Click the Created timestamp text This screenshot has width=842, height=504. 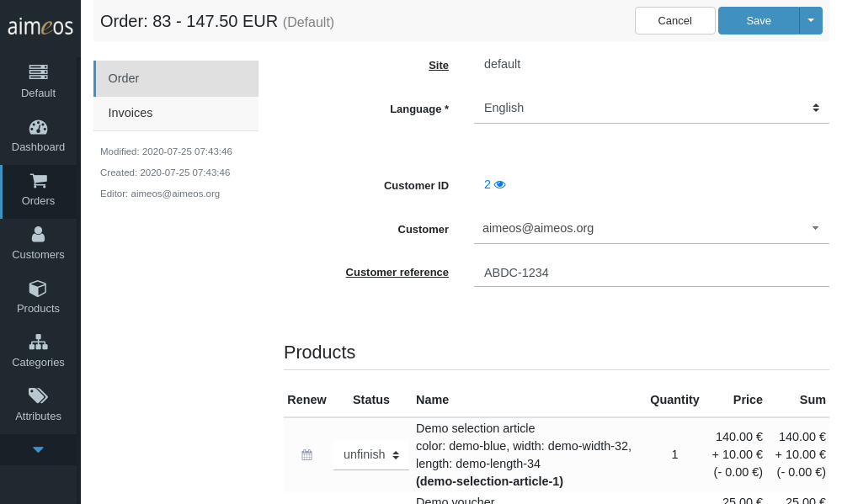[165, 172]
